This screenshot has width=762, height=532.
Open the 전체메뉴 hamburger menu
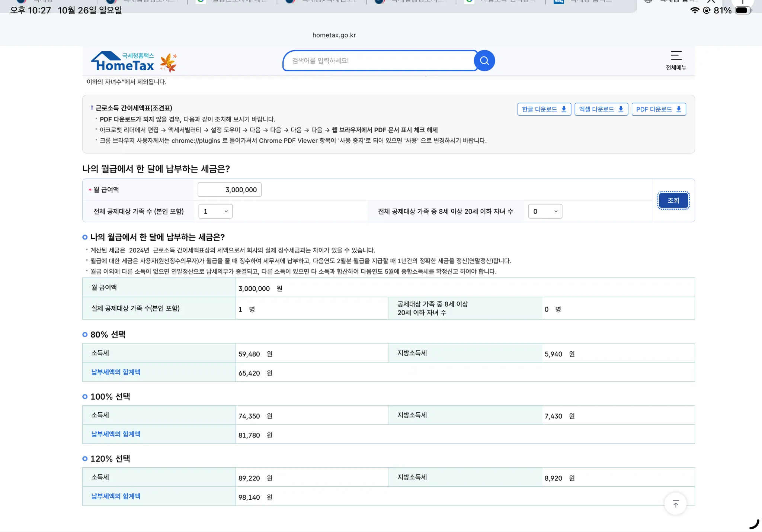point(676,60)
